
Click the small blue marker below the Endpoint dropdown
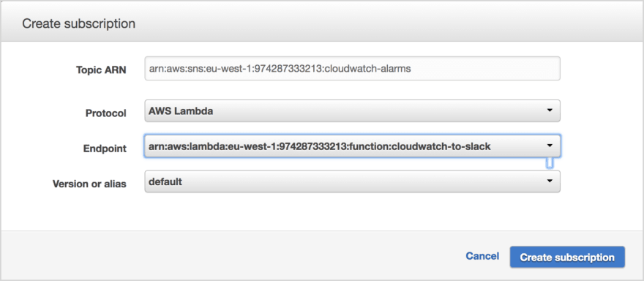tap(549, 163)
